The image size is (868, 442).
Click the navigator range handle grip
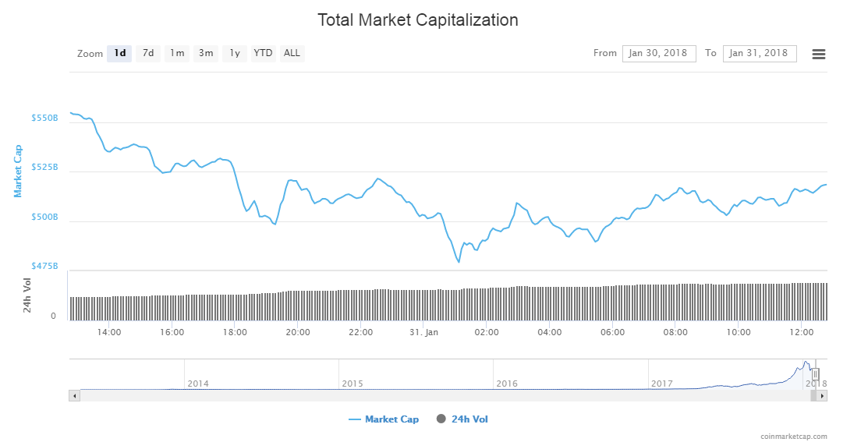click(x=815, y=374)
